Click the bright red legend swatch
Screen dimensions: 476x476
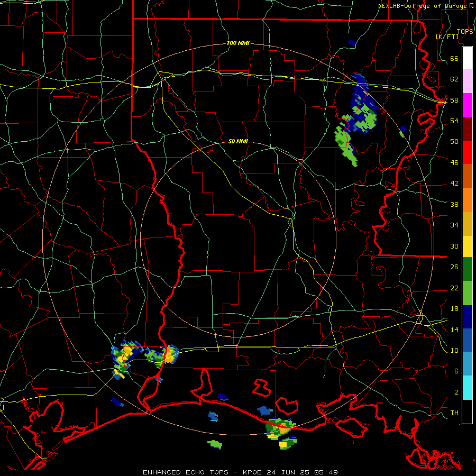point(467,152)
